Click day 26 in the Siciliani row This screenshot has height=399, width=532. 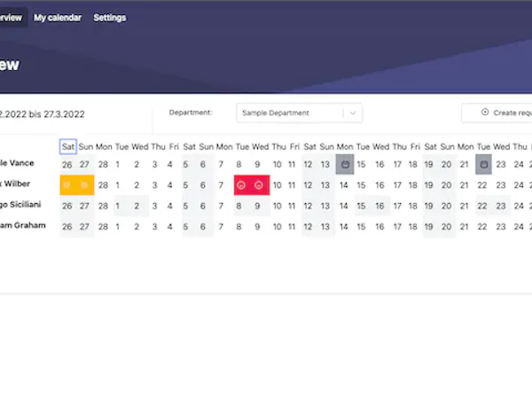pos(66,206)
